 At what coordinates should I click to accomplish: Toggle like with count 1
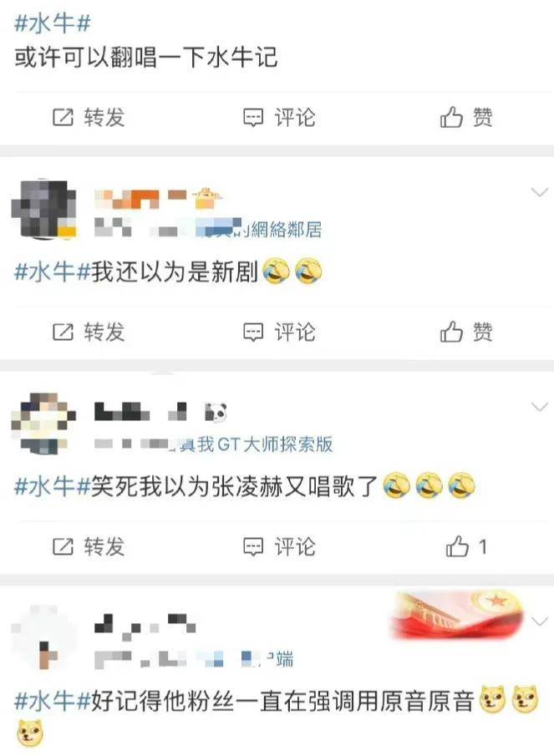click(466, 546)
